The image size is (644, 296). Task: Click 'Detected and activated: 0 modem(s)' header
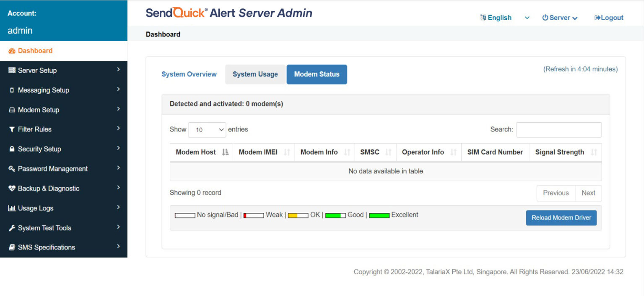(x=226, y=104)
